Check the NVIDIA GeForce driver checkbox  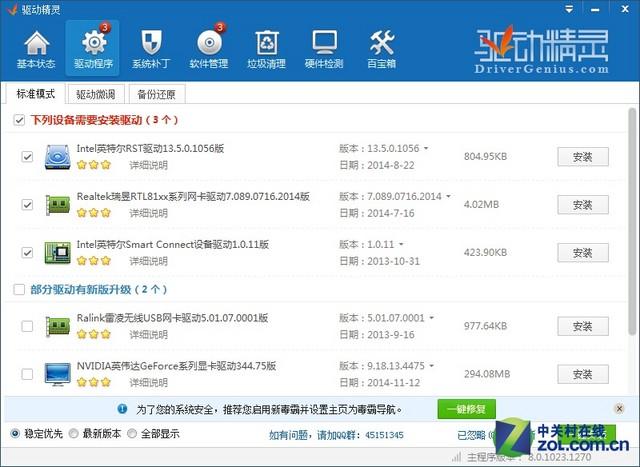tap(27, 374)
